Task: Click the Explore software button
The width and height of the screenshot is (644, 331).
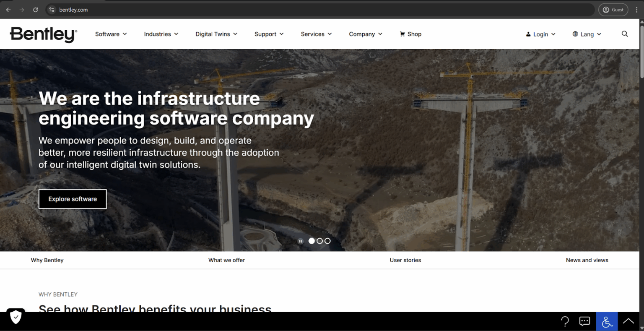Action: (73, 199)
